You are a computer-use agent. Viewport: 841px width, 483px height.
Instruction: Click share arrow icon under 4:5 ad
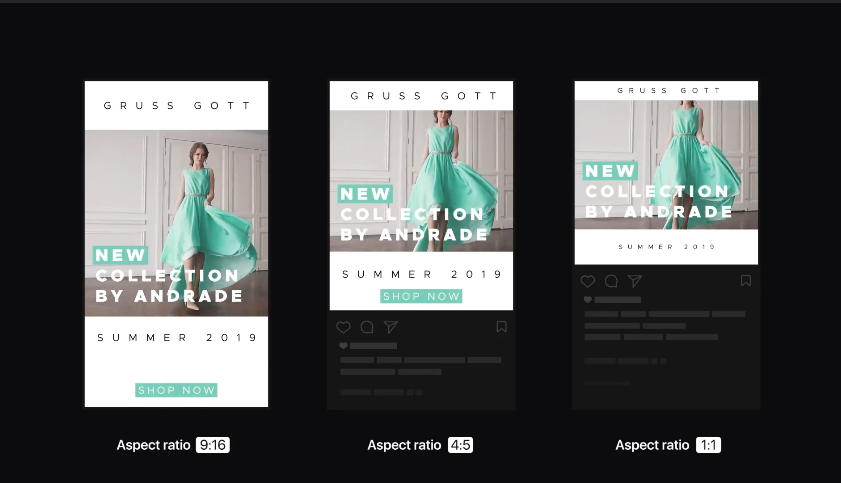391,327
